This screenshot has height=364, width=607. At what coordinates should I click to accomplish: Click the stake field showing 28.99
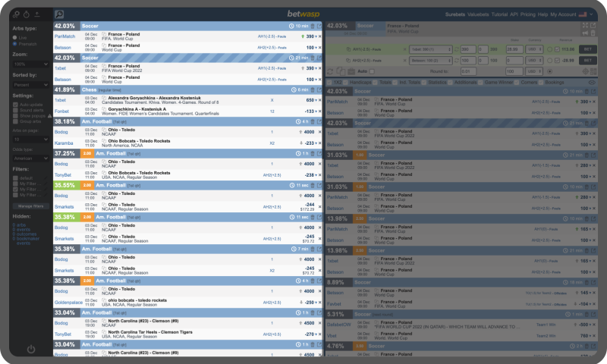tap(515, 49)
